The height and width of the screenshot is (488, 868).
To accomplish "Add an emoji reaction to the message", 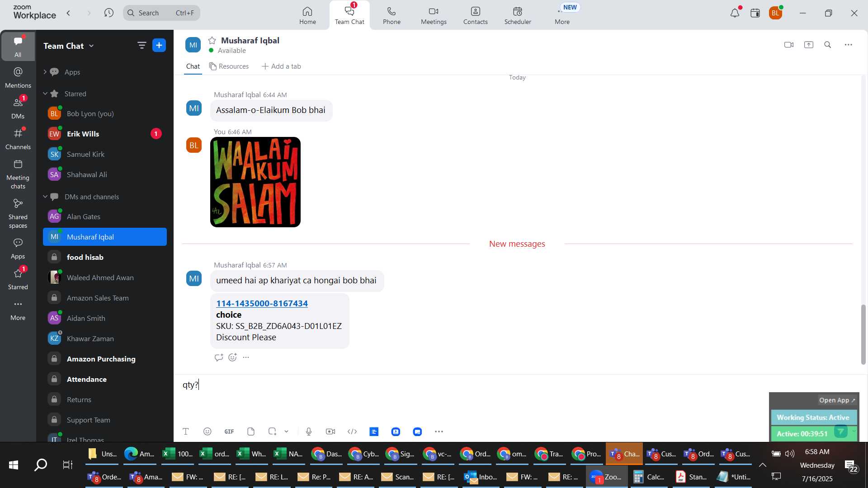I will click(233, 357).
